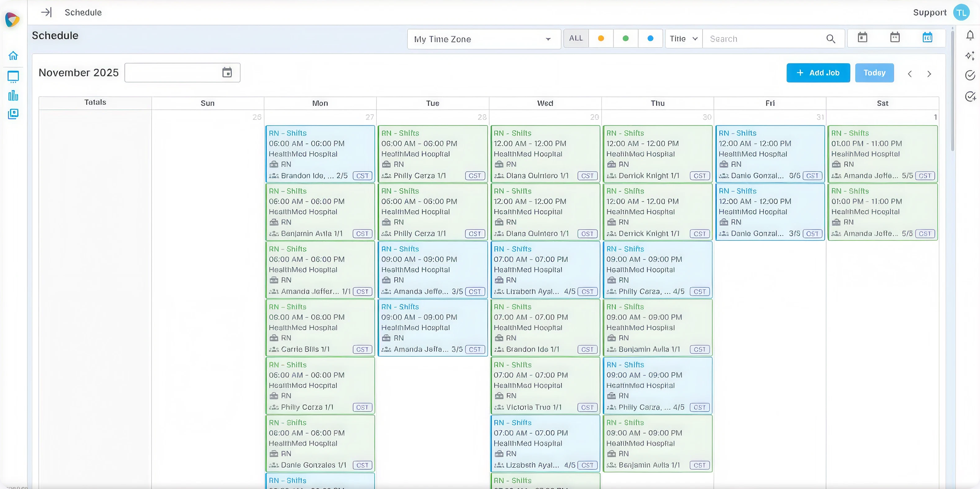Open the bar chart reports icon
The height and width of the screenshot is (489, 980).
13,95
